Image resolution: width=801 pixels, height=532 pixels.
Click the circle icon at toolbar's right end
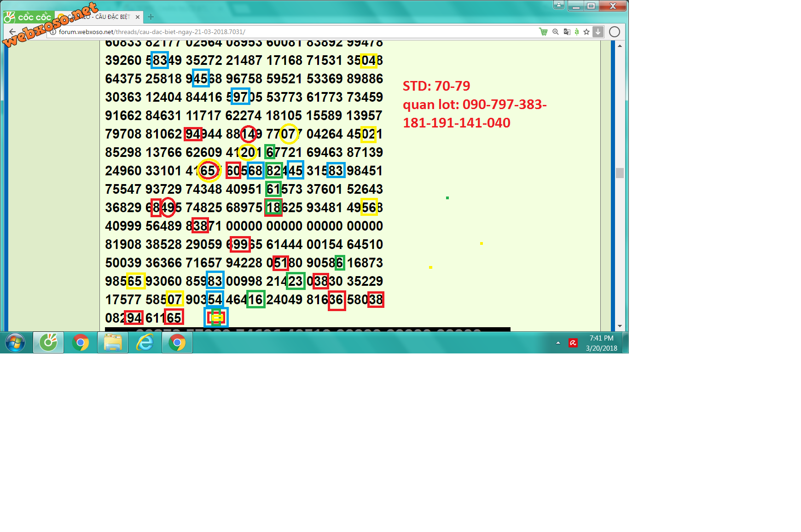(614, 32)
